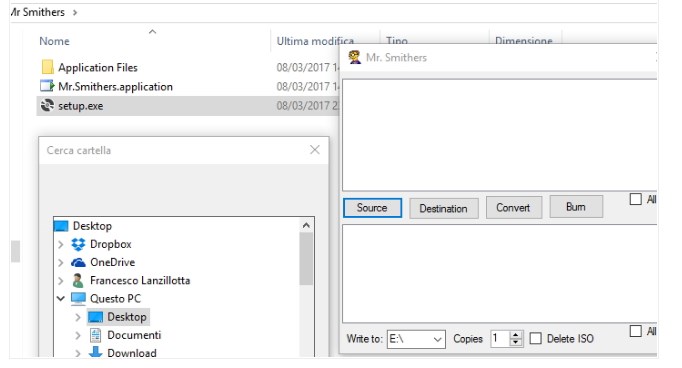Select the Application Files folder icon
The height and width of the screenshot is (368, 682).
(x=47, y=67)
